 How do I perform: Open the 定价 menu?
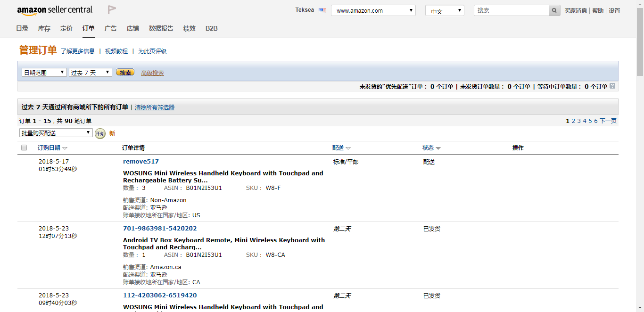click(x=66, y=29)
